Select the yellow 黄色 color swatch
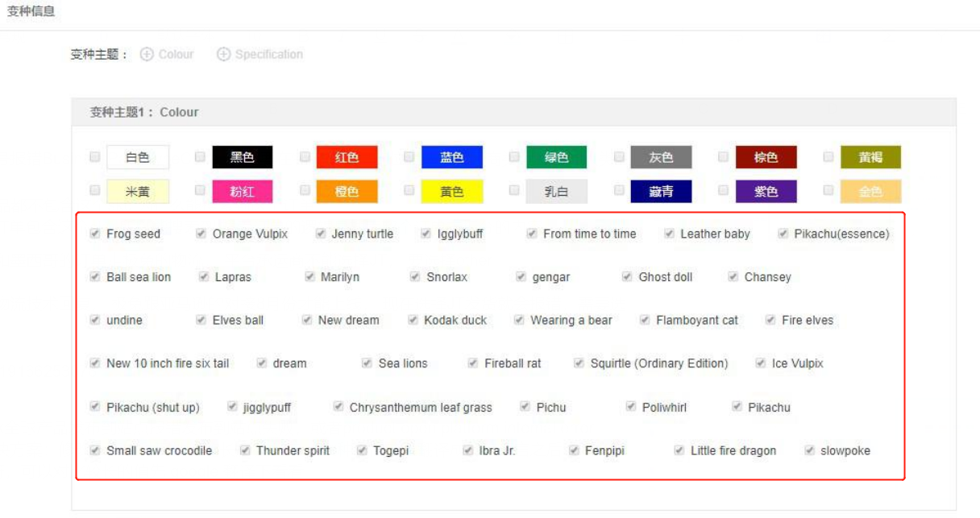The image size is (980, 518). pos(452,191)
